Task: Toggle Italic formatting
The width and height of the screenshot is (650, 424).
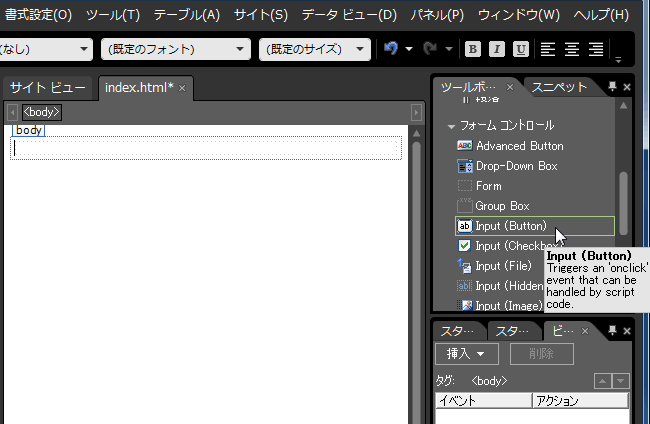Action: click(x=497, y=49)
